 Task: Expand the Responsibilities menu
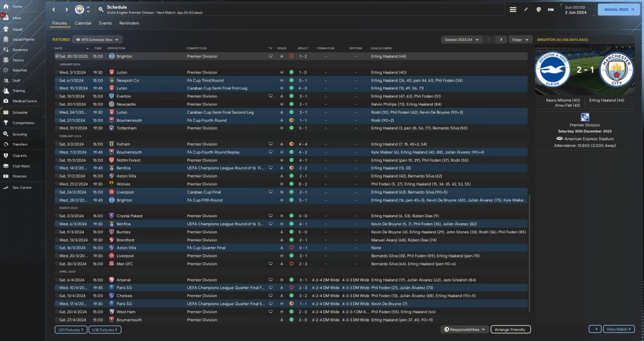pyautogui.click(x=465, y=329)
